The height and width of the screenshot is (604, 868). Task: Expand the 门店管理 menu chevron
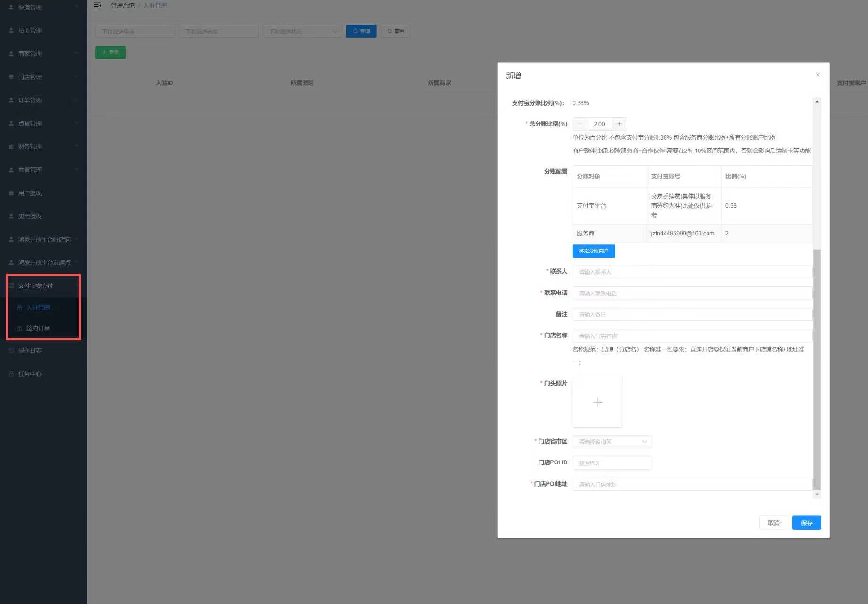pyautogui.click(x=76, y=76)
